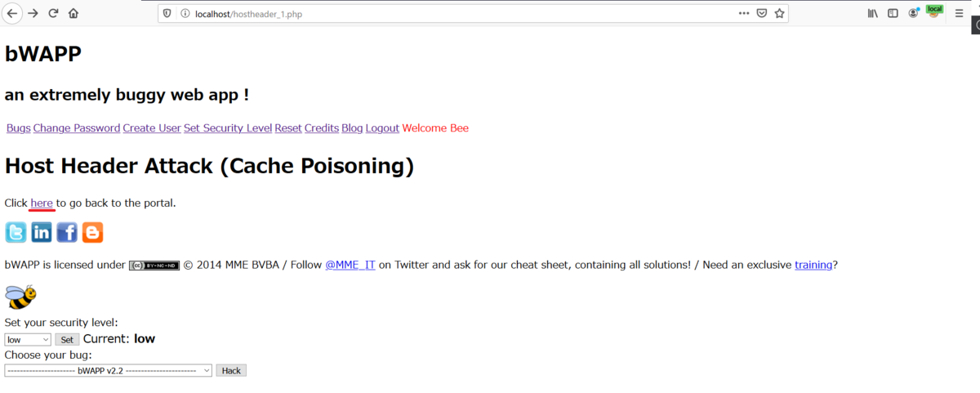This screenshot has height=393, width=980.
Task: Open page actions three-dot menu
Action: pyautogui.click(x=744, y=13)
